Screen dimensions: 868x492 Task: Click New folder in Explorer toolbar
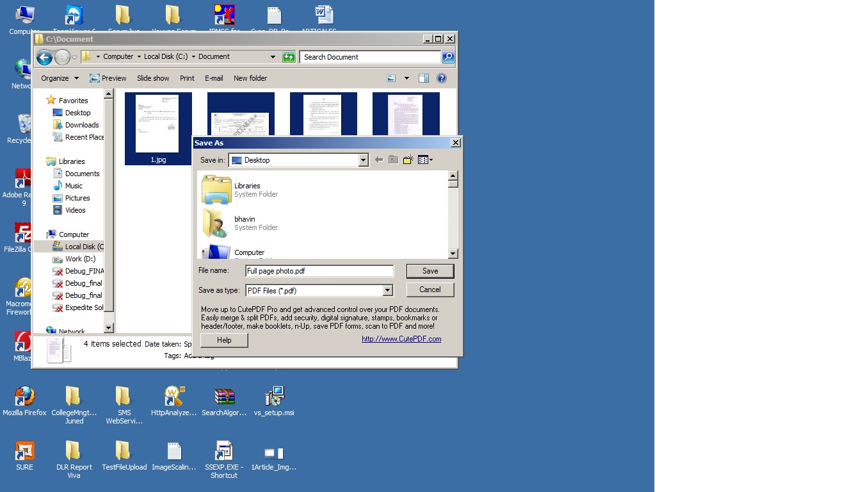tap(250, 78)
